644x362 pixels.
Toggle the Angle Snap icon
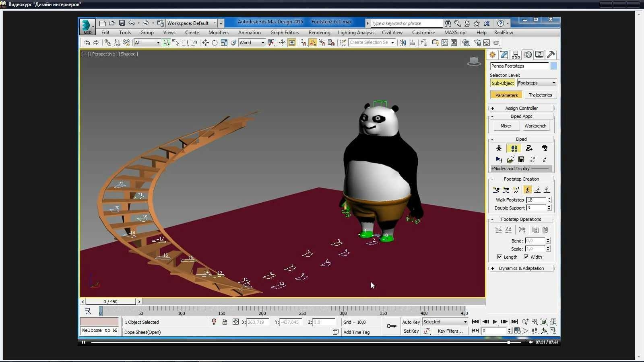coord(313,43)
